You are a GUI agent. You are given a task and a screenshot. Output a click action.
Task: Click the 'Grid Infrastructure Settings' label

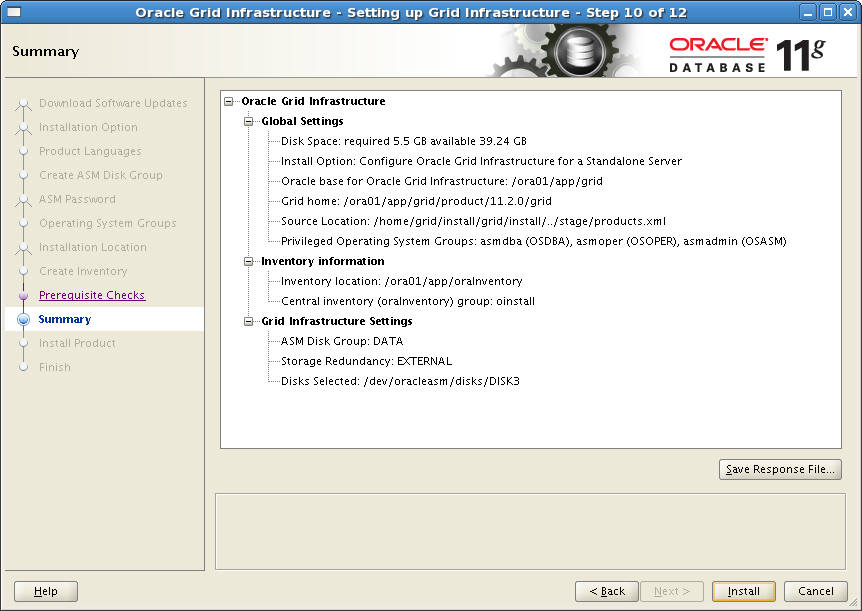[336, 321]
